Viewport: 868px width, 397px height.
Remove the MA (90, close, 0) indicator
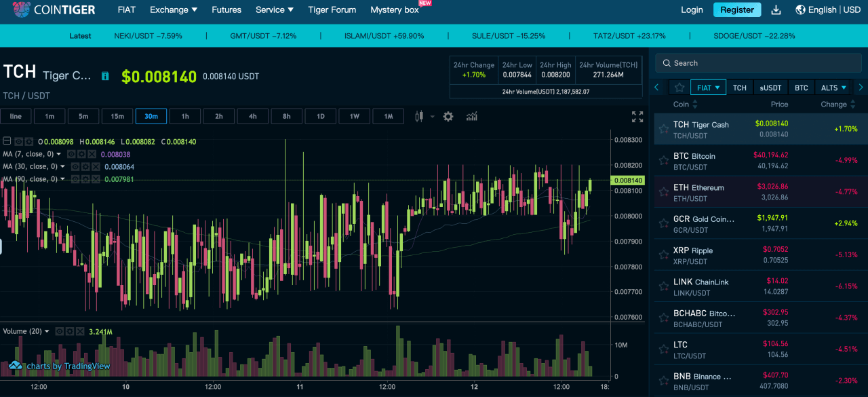[96, 179]
